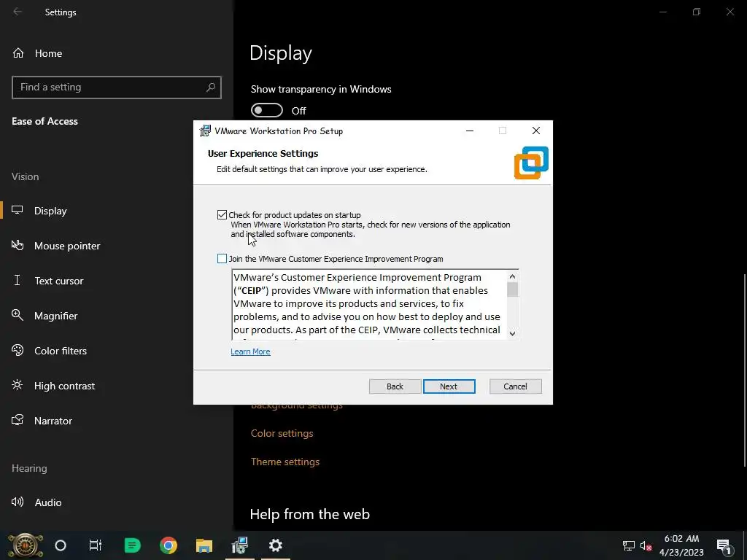Viewport: 747px width, 560px height.
Task: Click CEIP text scroll up arrow
Action: coord(512,276)
